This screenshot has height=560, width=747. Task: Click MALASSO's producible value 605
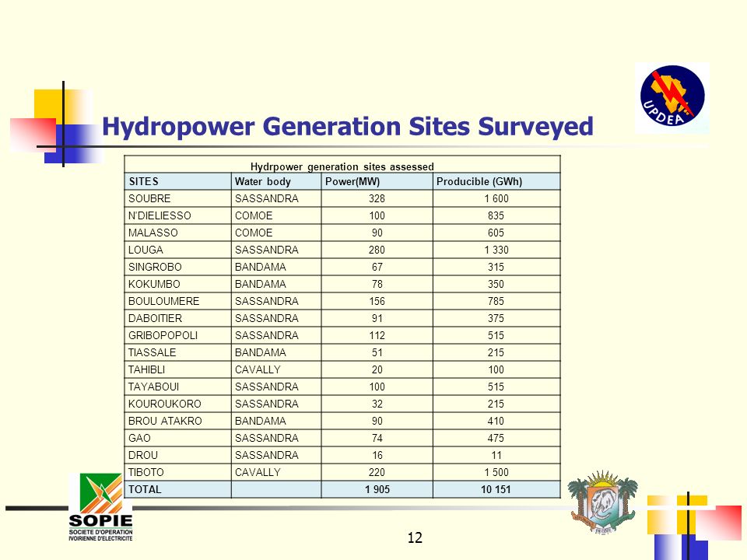click(x=496, y=233)
